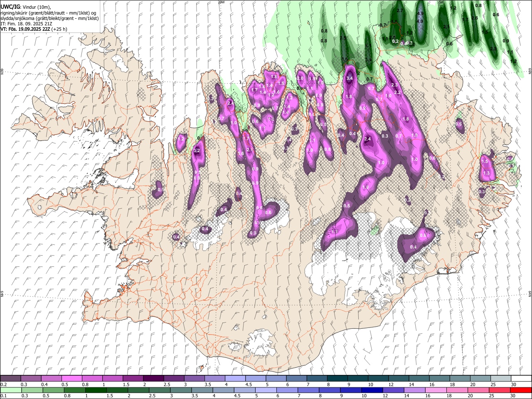532x399 pixels.
Task: Click the bright pink snow swatch between 0.5 and 0.8
Action: click(71, 378)
